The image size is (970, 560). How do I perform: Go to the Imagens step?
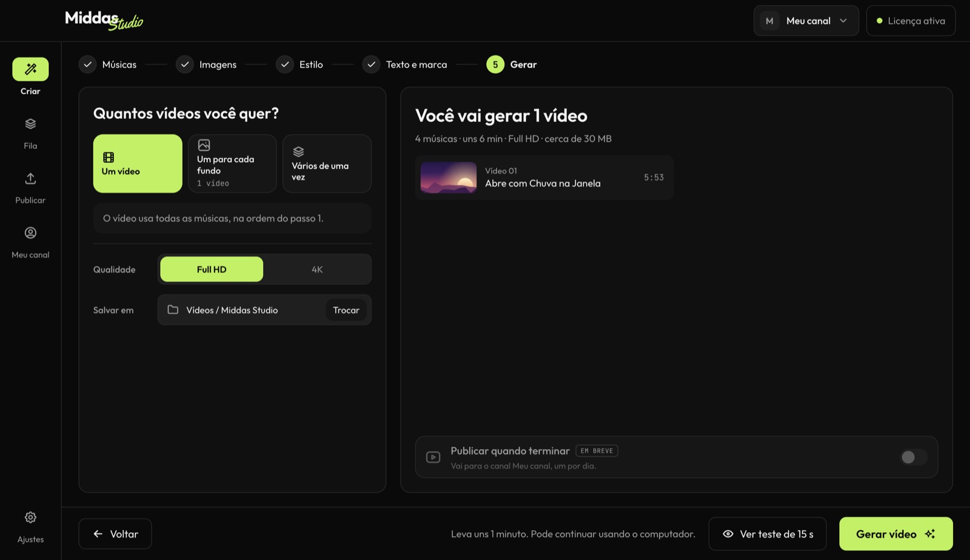point(206,64)
